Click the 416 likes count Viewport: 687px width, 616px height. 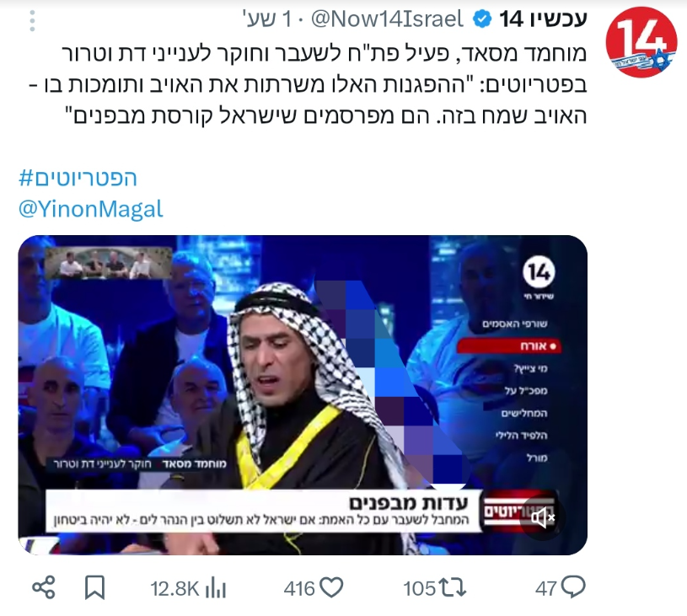coord(299,589)
